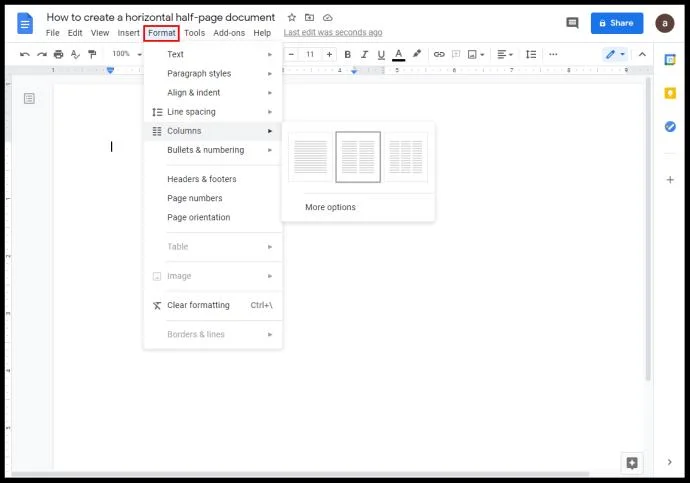The width and height of the screenshot is (690, 483).
Task: Activate the Paint format tool
Action: 92,55
